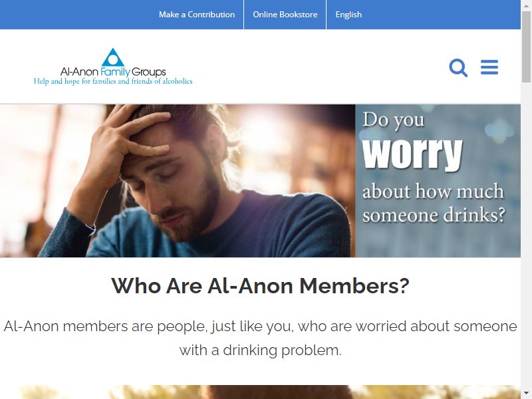
Task: Click the 'someone drinks?' banner text line
Action: tap(434, 215)
